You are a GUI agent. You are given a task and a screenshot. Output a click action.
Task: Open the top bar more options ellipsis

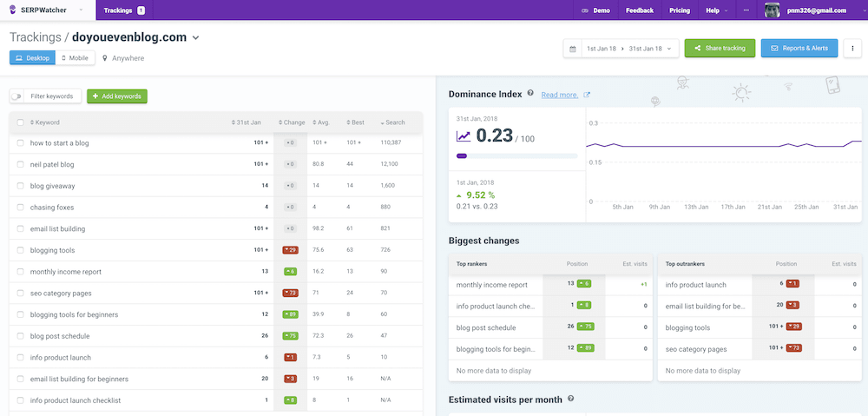click(x=746, y=10)
